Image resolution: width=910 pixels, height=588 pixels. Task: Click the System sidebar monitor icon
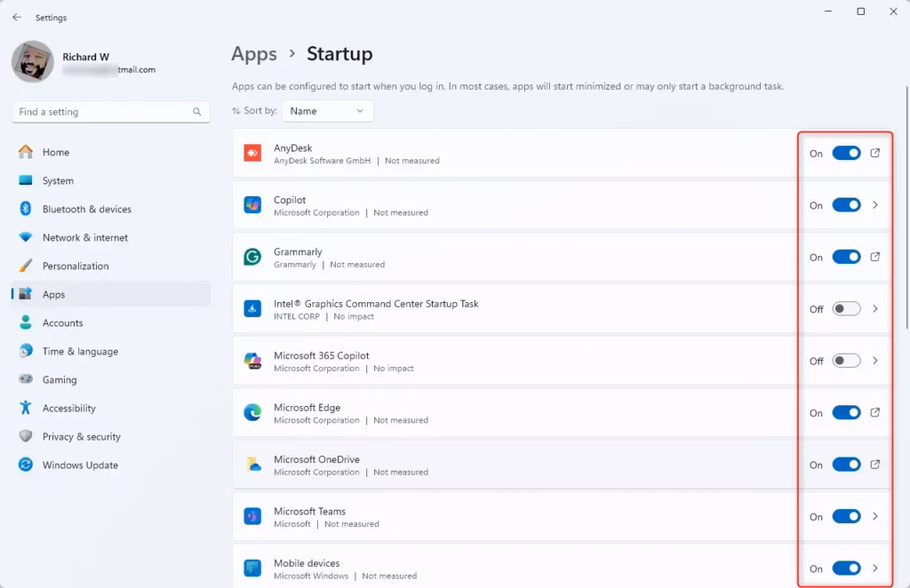tap(26, 180)
